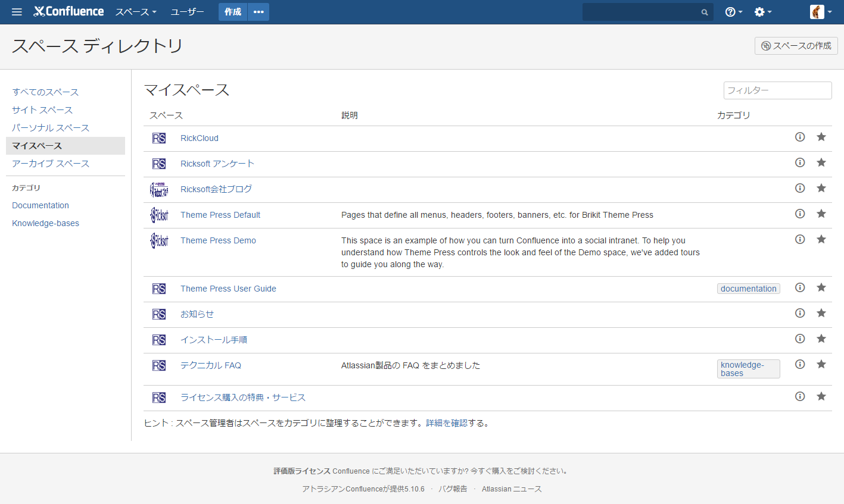
Task: Click the ellipsis button next to 作成
Action: tap(259, 12)
